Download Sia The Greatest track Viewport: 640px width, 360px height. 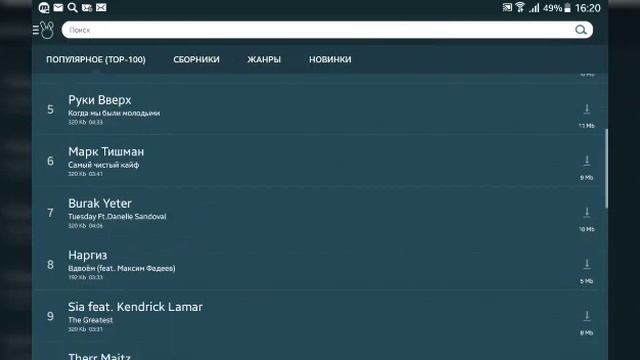(587, 316)
